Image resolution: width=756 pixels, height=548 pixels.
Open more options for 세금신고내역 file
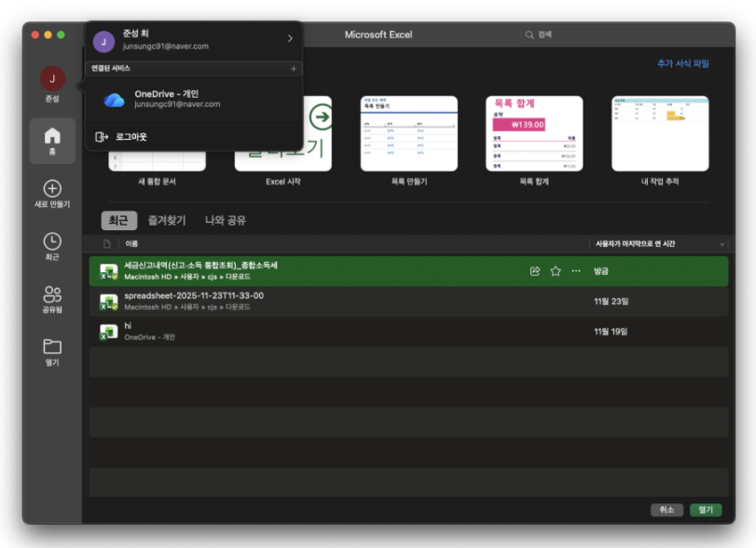(576, 271)
